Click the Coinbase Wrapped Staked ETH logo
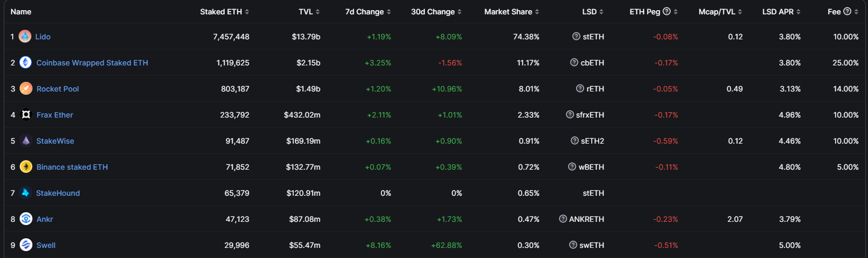This screenshot has width=868, height=258. coord(25,63)
